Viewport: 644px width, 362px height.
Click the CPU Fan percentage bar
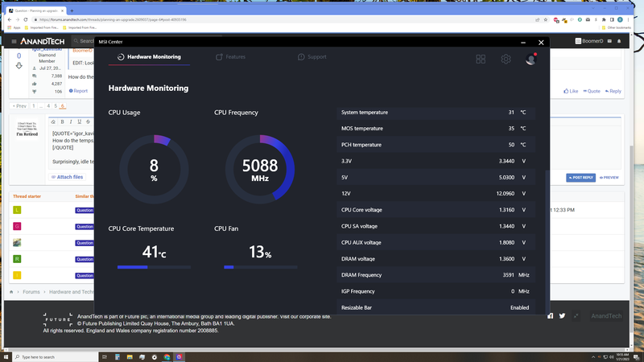point(260,267)
